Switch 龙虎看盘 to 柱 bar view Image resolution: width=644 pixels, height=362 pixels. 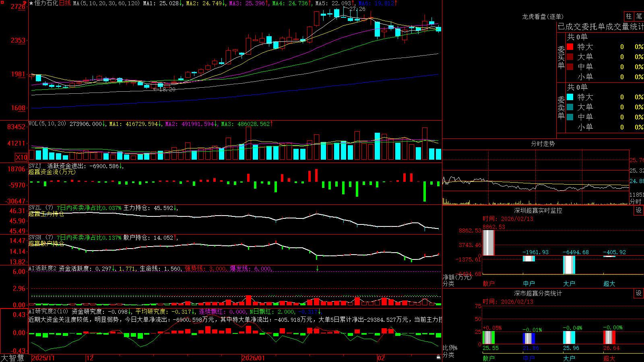(629, 16)
